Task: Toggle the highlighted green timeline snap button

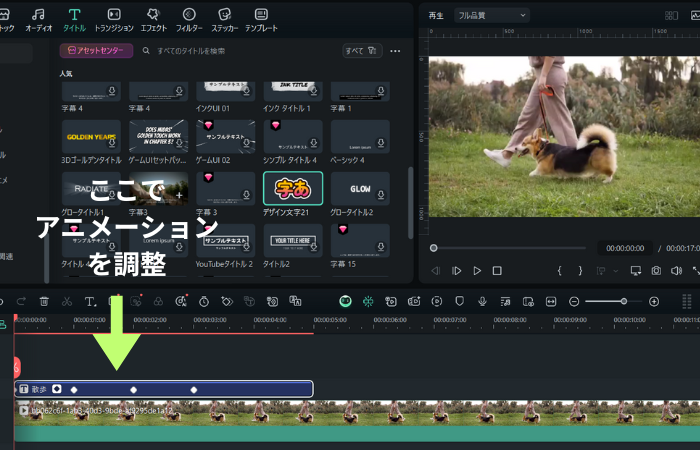Action: [x=345, y=301]
